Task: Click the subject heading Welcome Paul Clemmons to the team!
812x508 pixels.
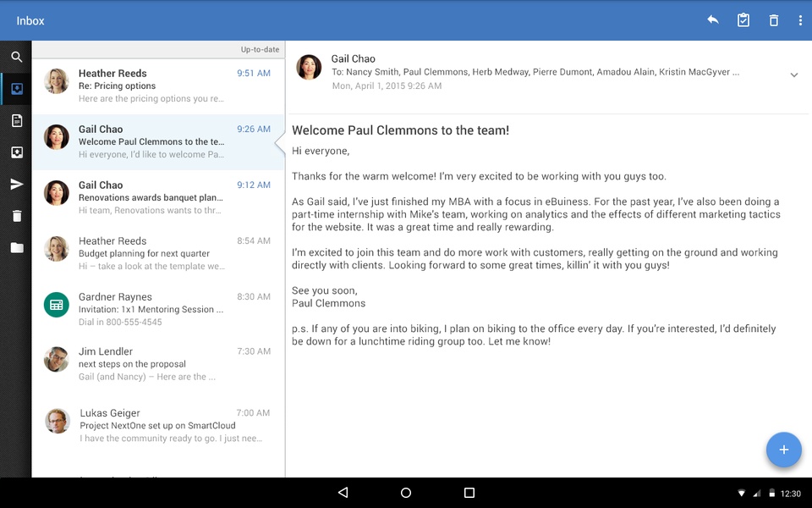Action: pyautogui.click(x=400, y=130)
